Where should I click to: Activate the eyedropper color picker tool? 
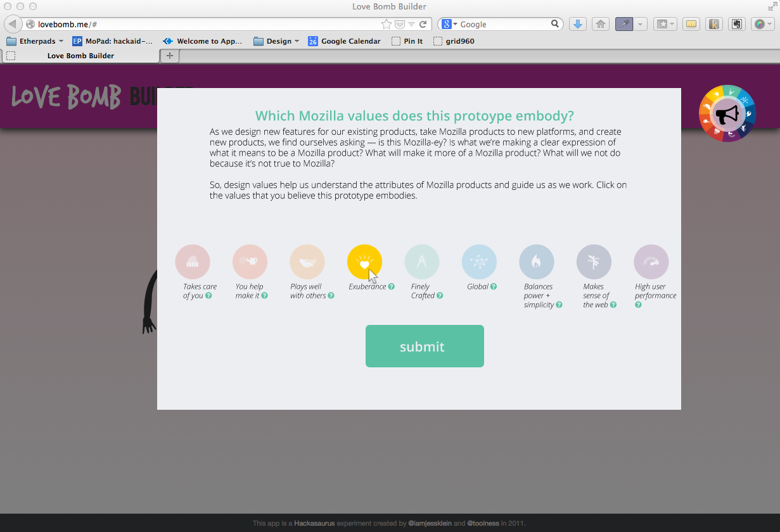click(x=624, y=24)
